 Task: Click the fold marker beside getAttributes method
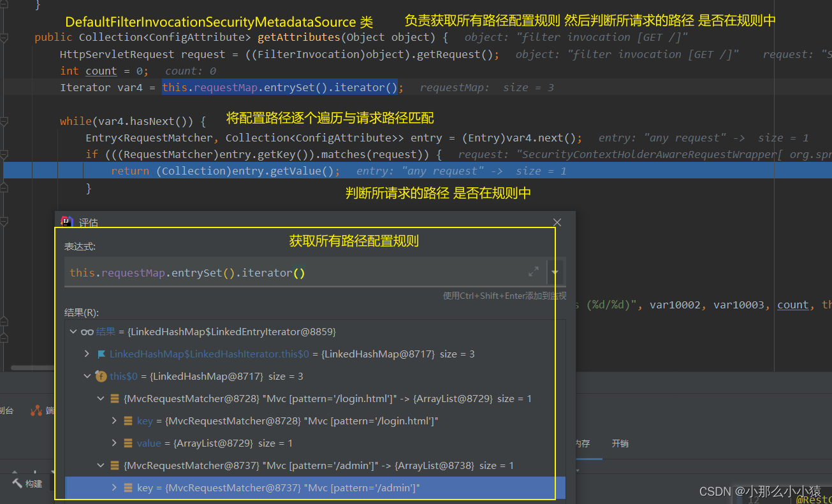point(5,38)
